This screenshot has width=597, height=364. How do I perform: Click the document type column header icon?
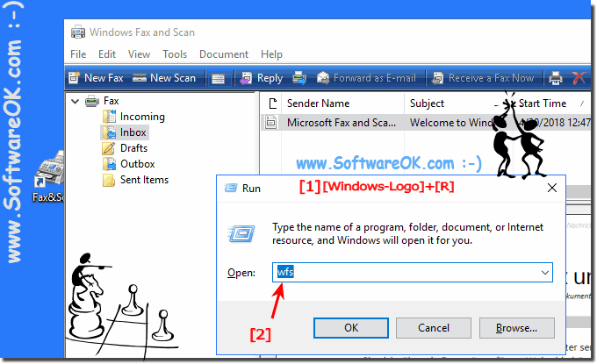[272, 103]
